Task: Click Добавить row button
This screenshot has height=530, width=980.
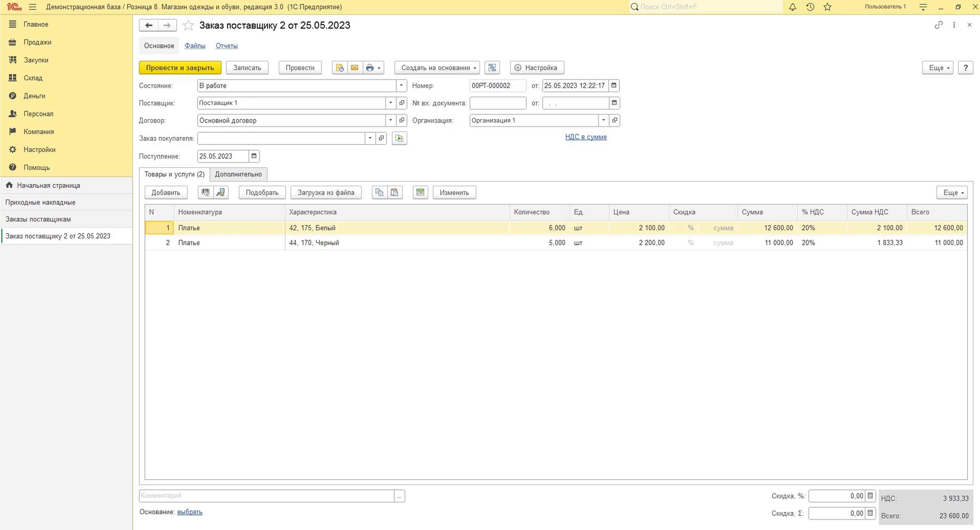Action: [x=166, y=192]
